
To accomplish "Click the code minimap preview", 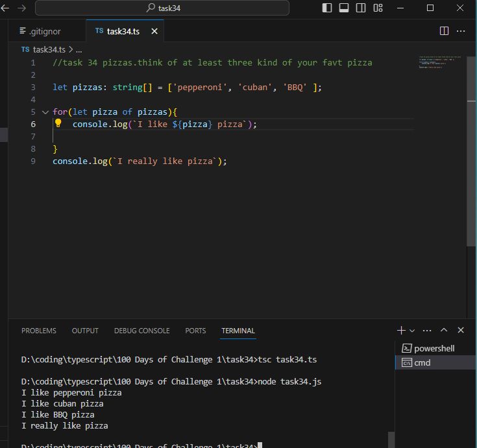I will [440, 62].
